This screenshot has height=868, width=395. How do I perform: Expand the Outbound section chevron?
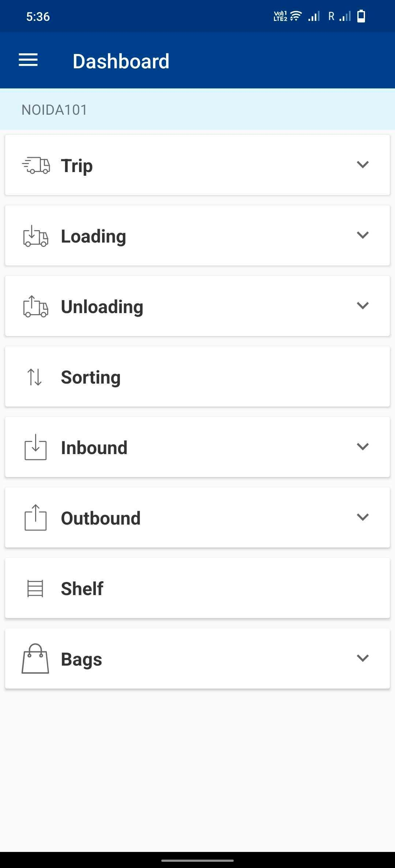(362, 517)
